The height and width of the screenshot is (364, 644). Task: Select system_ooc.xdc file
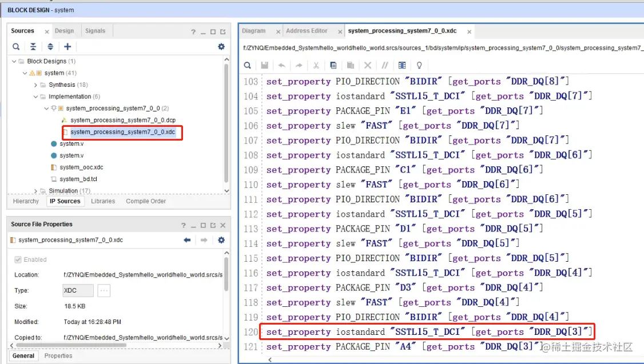click(81, 167)
